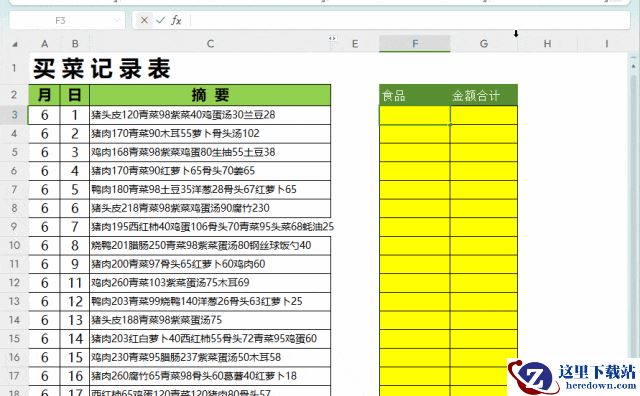Select the 食品 header cell
Image resolution: width=640 pixels, height=396 pixels.
415,95
